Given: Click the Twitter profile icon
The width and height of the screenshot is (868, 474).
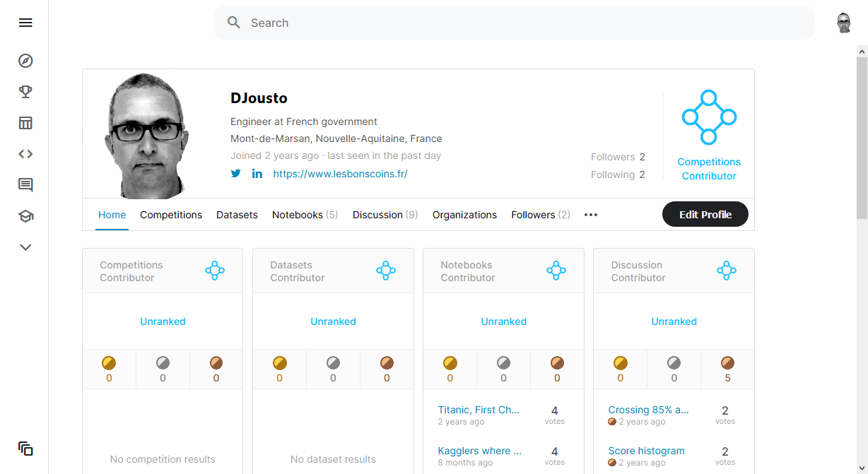Looking at the screenshot, I should point(236,174).
